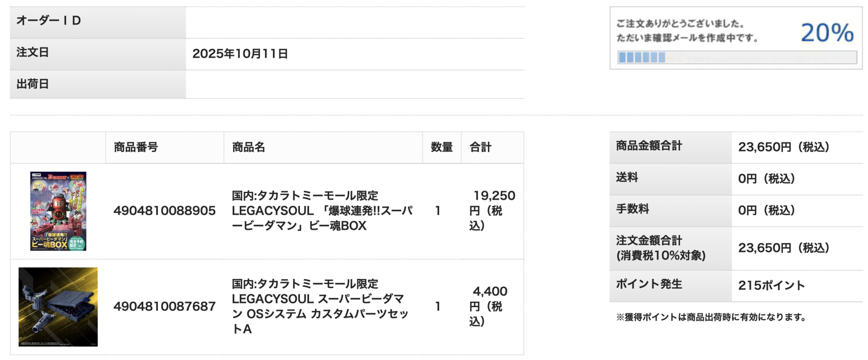Click product number 4904810088905
This screenshot has height=360, width=868.
164,211
